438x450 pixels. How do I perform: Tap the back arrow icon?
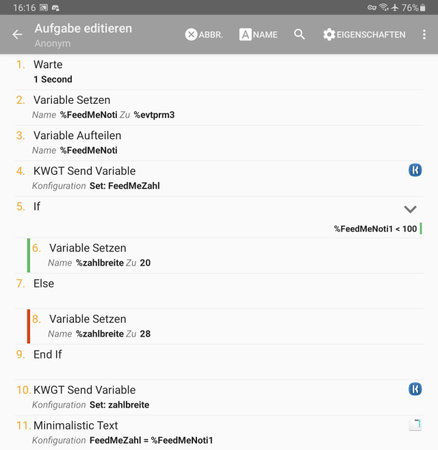[17, 34]
